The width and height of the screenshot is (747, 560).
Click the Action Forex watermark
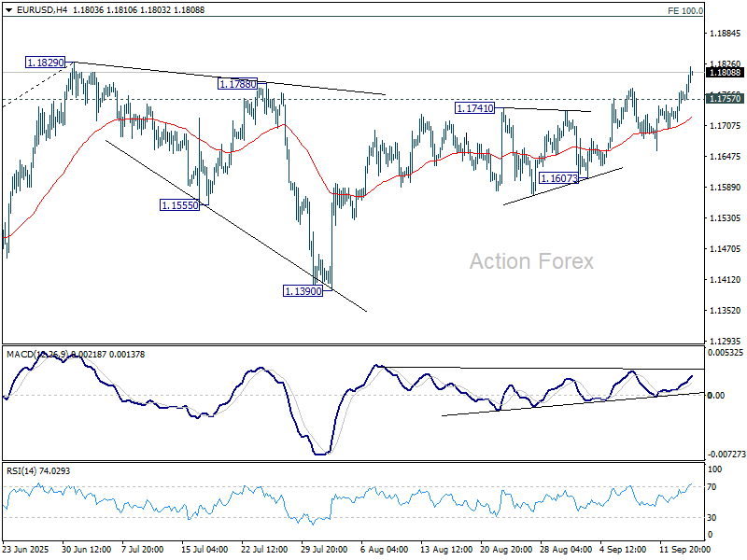[530, 261]
